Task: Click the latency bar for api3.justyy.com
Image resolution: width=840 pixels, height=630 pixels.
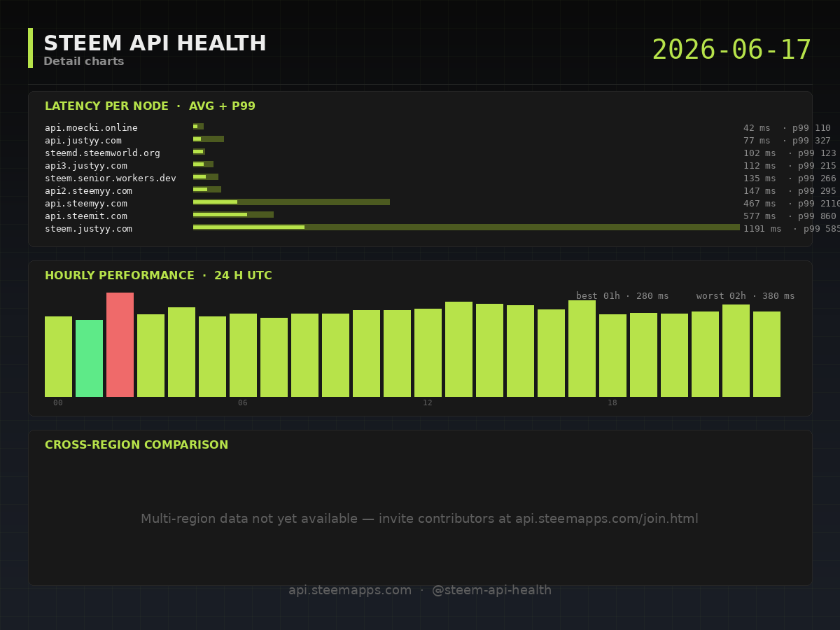Action: [x=203, y=164]
